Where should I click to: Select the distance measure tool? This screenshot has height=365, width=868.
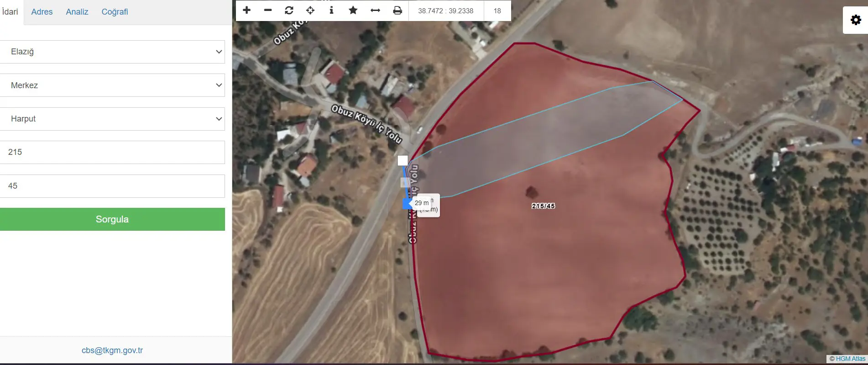click(x=375, y=10)
